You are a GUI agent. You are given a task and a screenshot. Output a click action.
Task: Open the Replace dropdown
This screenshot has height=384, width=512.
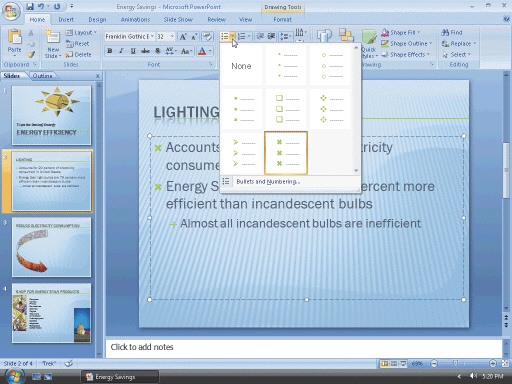459,44
